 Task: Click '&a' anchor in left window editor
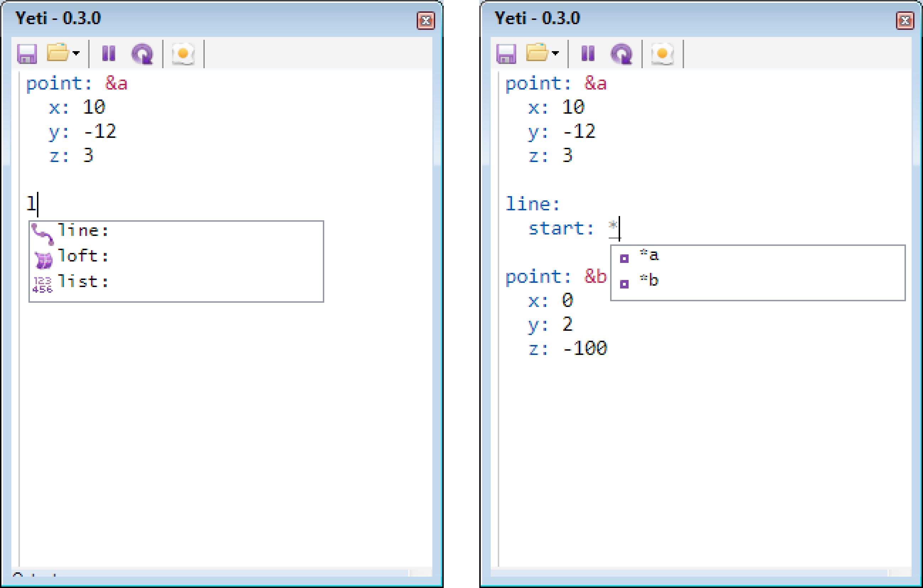point(116,83)
